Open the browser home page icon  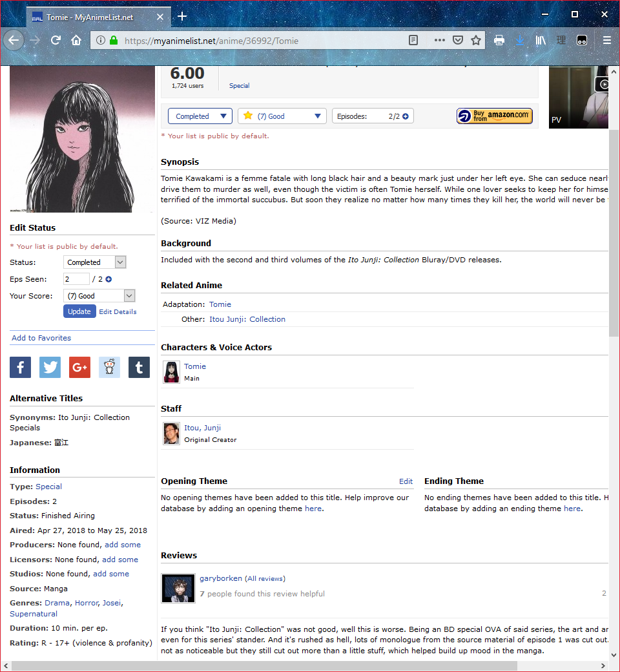(x=76, y=41)
